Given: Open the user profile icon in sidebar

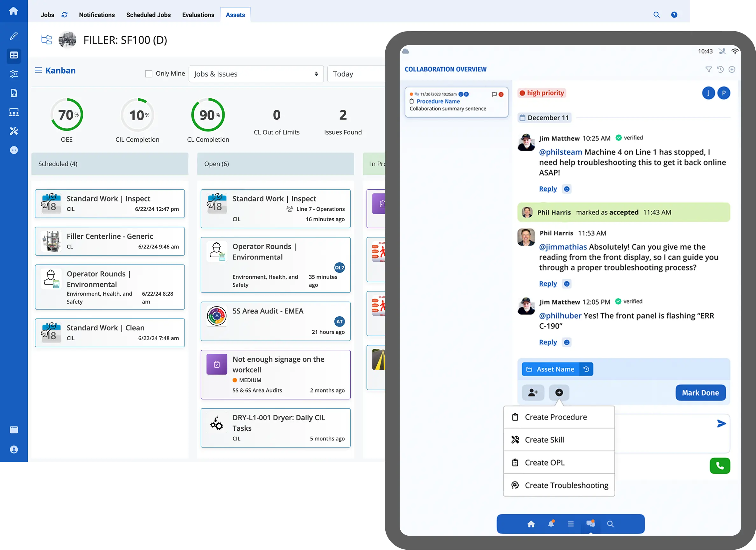Looking at the screenshot, I should (14, 450).
